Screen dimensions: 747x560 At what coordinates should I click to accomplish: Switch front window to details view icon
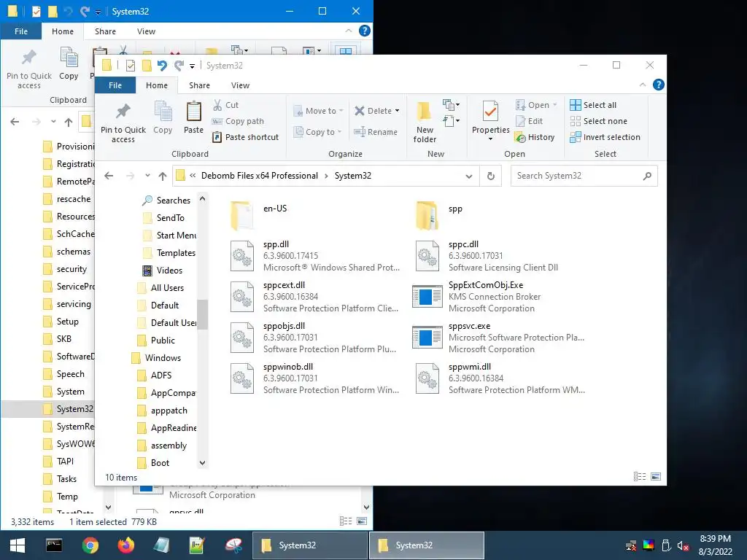tap(640, 477)
